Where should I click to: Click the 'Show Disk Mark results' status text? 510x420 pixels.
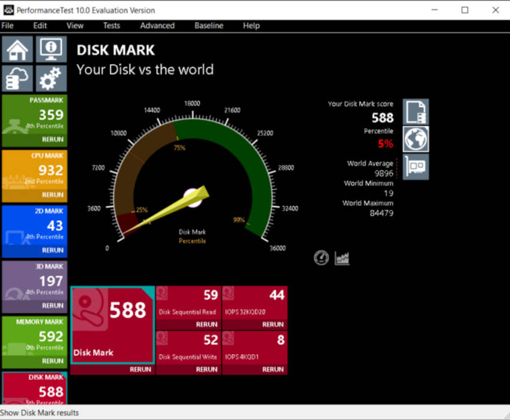point(39,413)
